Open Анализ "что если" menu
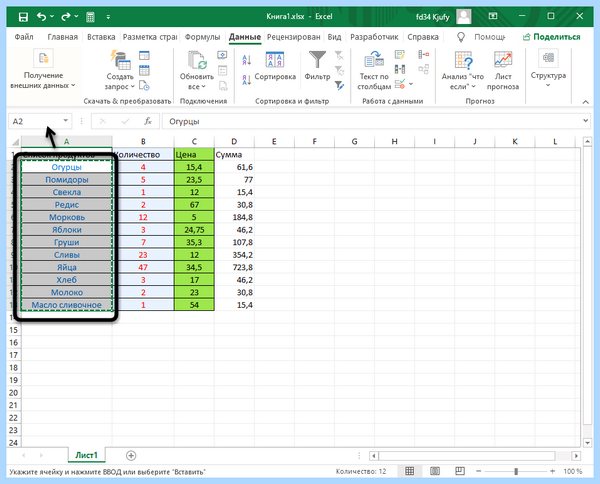This screenshot has height=484, width=600. (463, 71)
